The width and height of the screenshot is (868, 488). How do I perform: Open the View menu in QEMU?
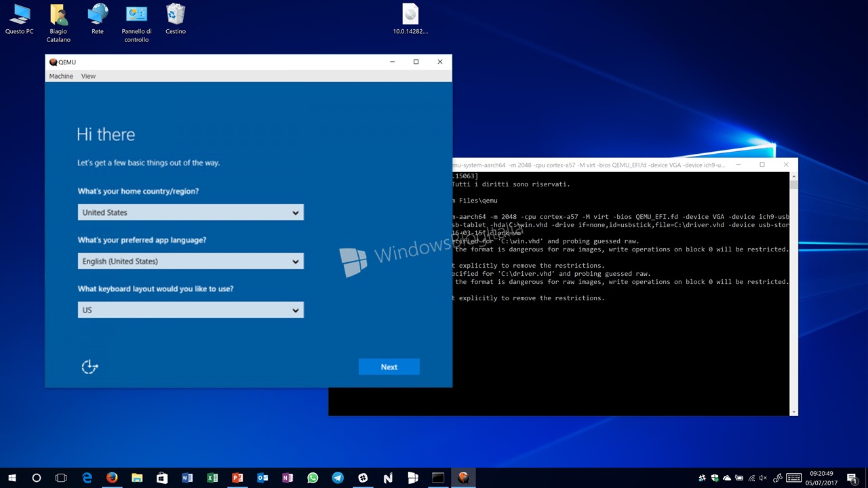click(x=88, y=76)
